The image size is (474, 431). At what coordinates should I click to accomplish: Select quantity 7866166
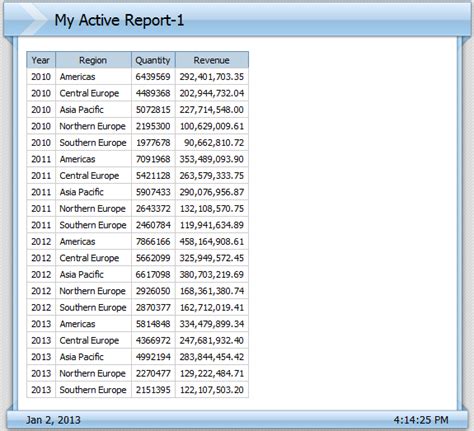click(x=153, y=242)
